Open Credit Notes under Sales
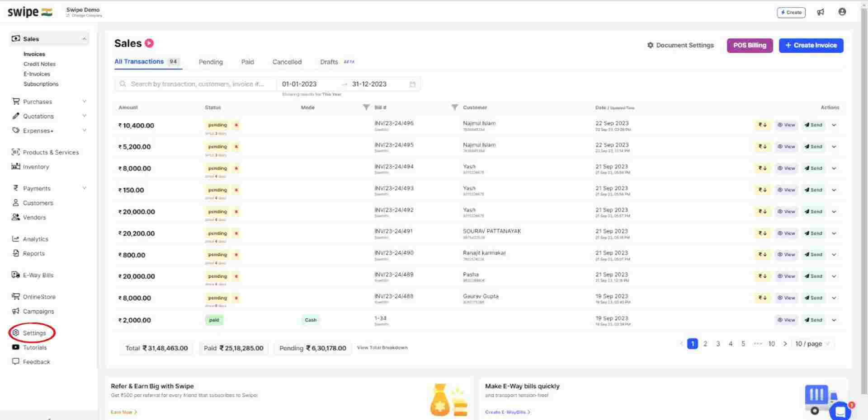Viewport: 868px width, 420px height. (x=39, y=64)
